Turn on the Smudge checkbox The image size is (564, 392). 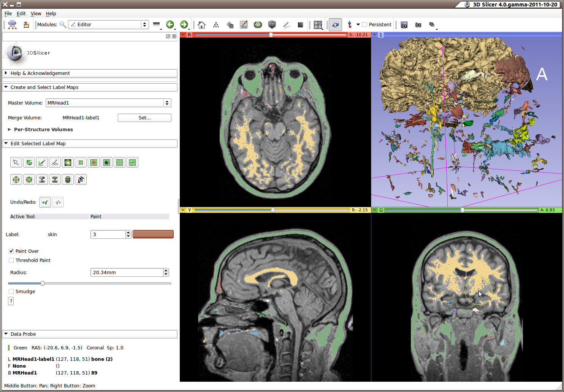click(11, 292)
